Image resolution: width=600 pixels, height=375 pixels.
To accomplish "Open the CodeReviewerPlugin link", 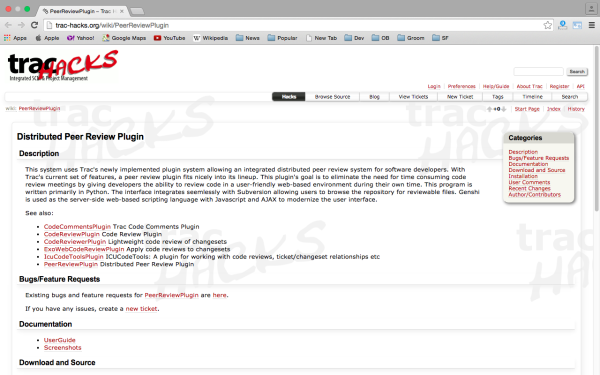I will [x=75, y=242].
